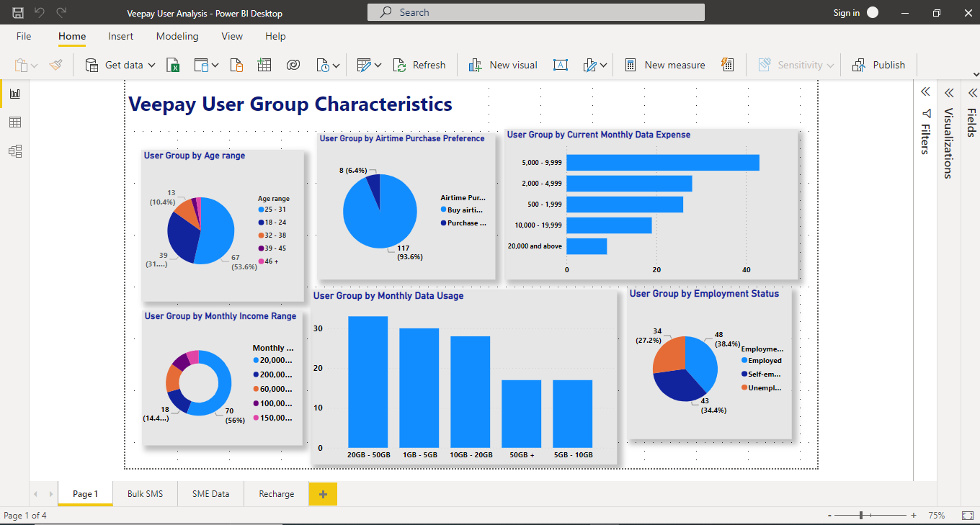
Task: Click the Undo arrow icon
Action: click(39, 12)
